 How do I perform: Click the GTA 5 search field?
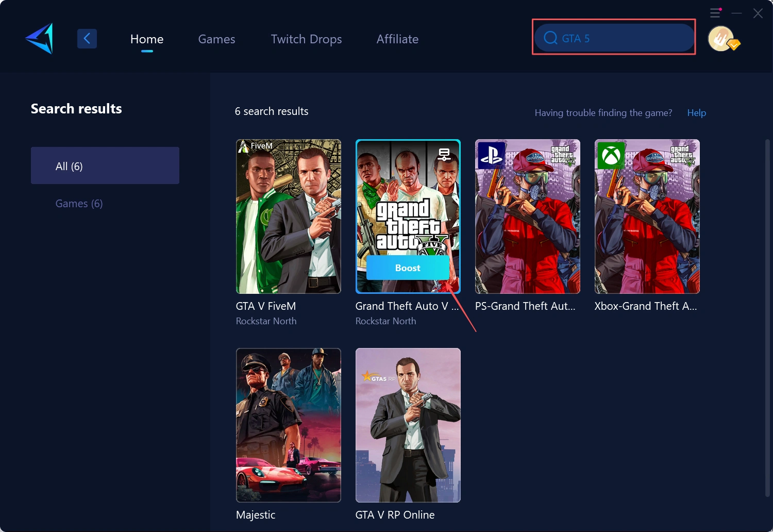click(x=614, y=38)
